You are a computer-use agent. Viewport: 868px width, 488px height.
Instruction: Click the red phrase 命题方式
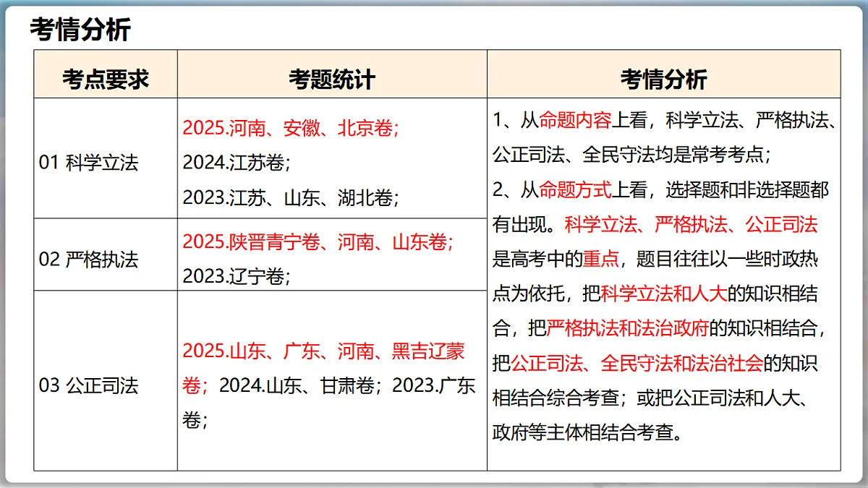(576, 189)
